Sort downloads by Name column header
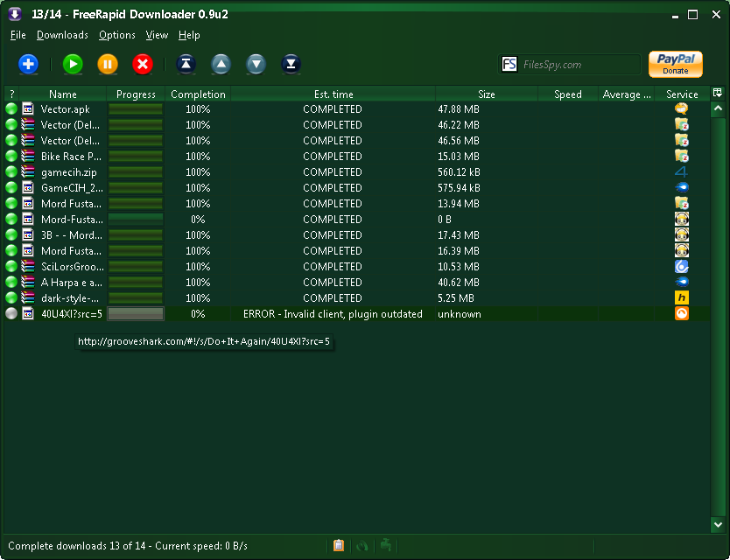 [x=63, y=94]
